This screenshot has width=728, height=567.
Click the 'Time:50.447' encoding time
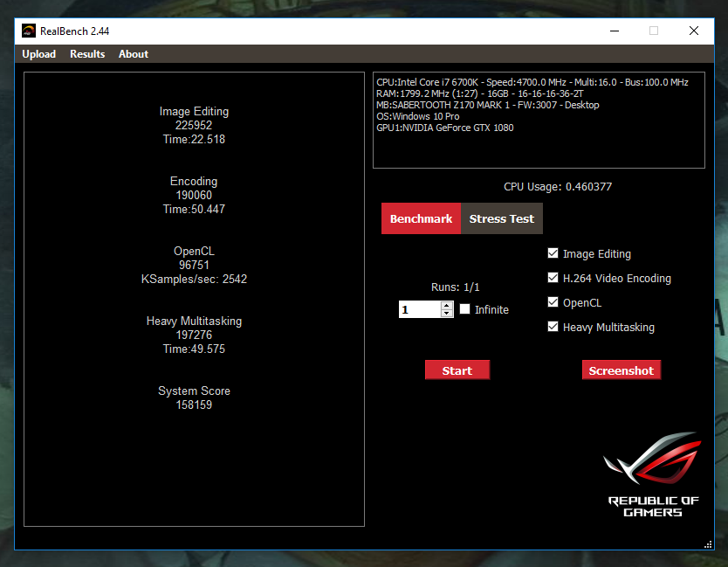coord(194,209)
